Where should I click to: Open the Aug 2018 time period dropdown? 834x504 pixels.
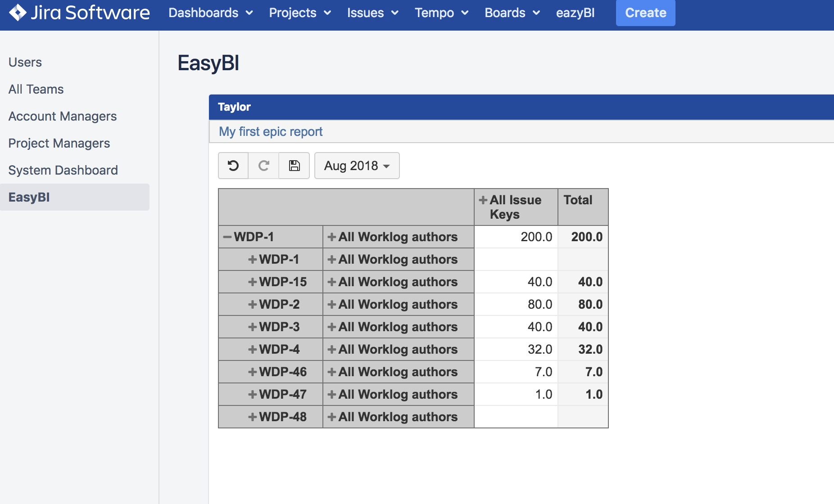[x=357, y=166]
